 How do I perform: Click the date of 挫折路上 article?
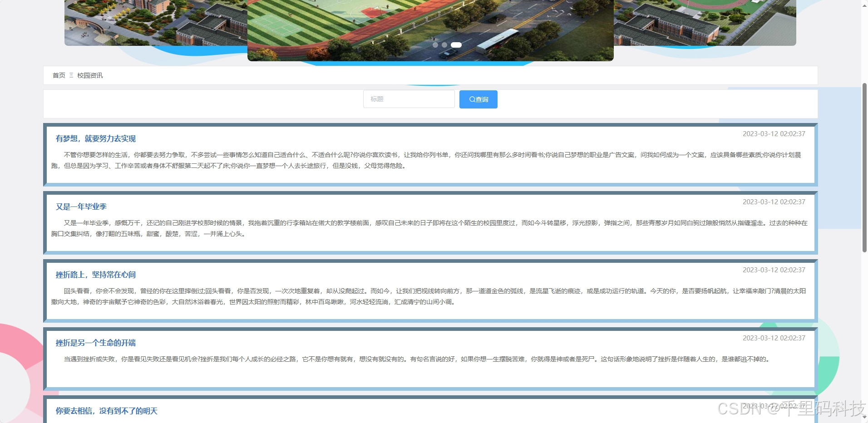pyautogui.click(x=774, y=270)
